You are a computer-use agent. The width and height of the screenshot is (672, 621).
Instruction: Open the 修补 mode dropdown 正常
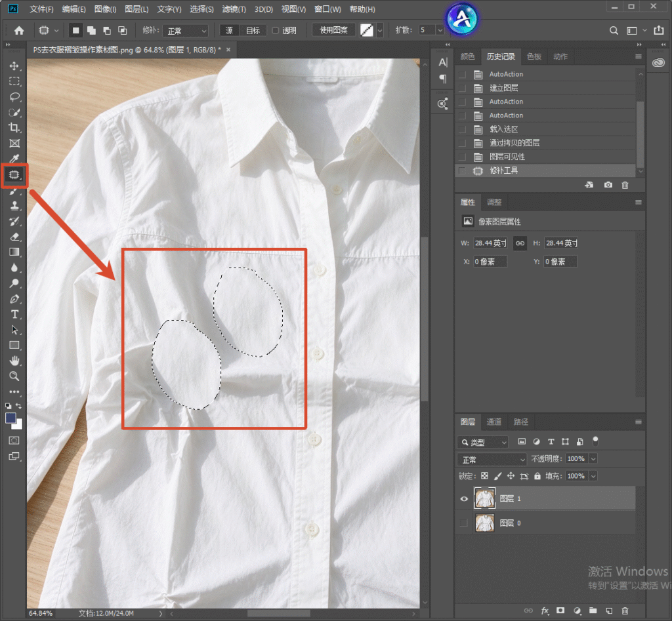pos(186,30)
